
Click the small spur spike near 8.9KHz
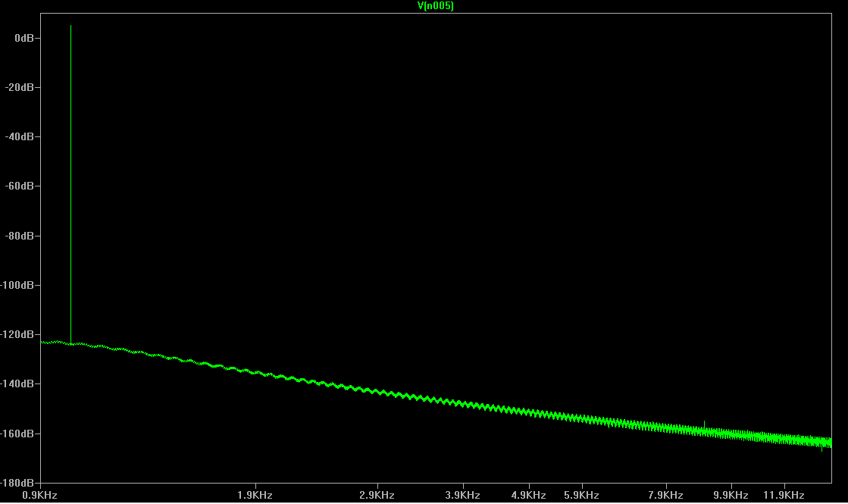704,426
